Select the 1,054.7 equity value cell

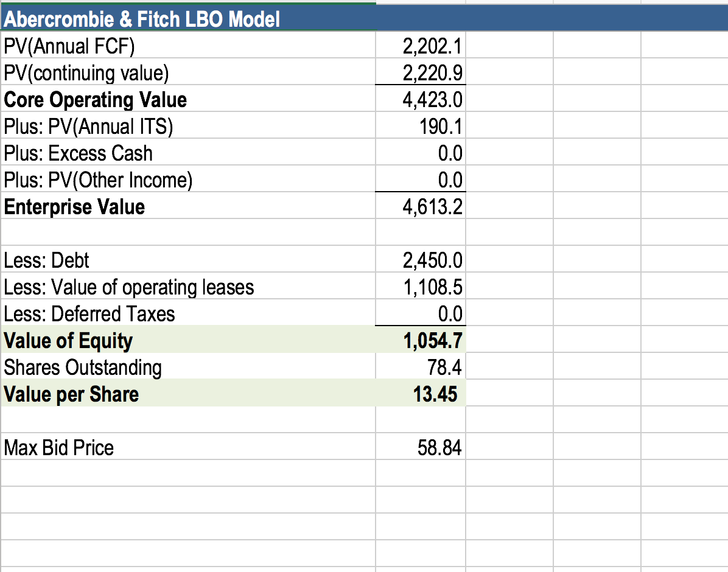[420, 340]
